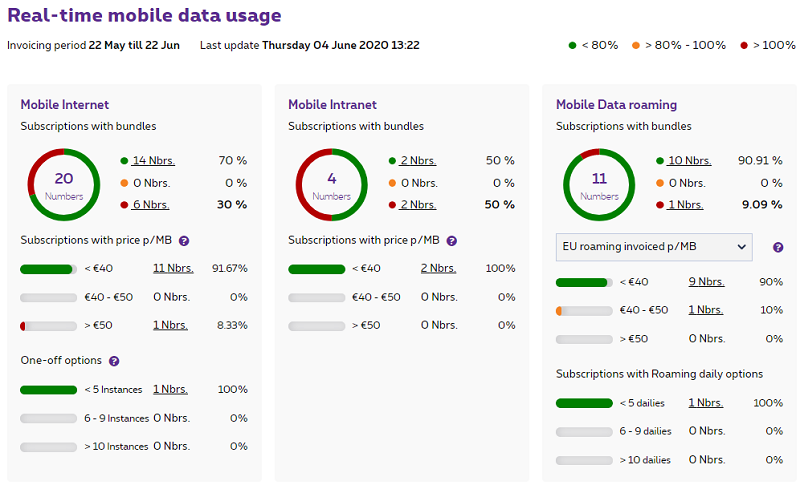Open the 14 Nbrs. link in Mobile Internet
Image resolution: width=800 pixels, height=485 pixels.
coord(154,160)
